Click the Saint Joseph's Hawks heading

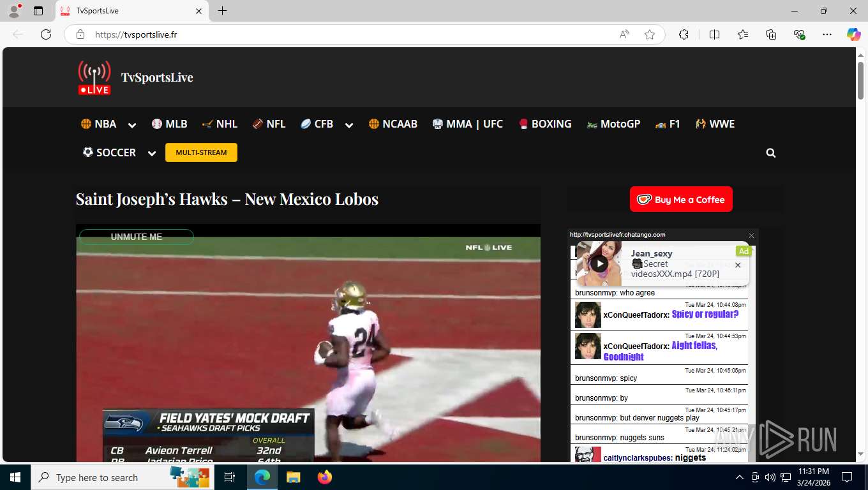(227, 199)
